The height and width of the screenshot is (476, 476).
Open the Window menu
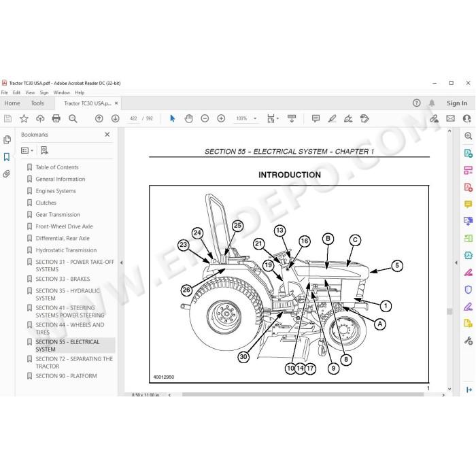62,92
